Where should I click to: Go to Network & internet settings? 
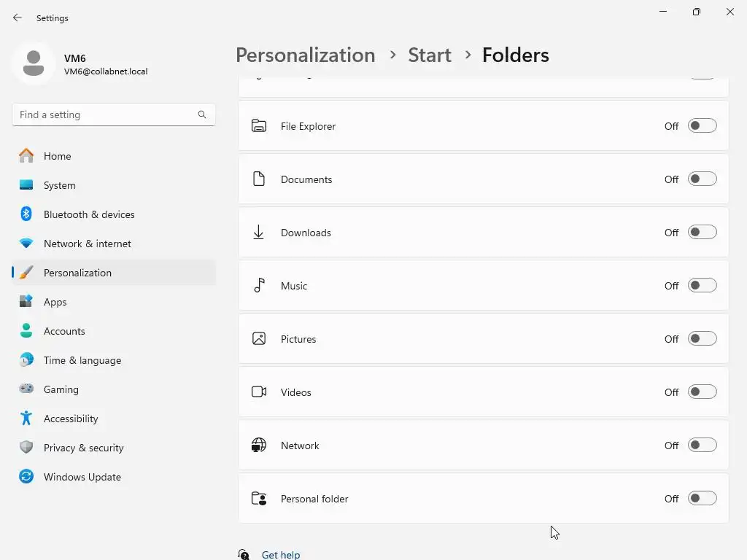87,244
